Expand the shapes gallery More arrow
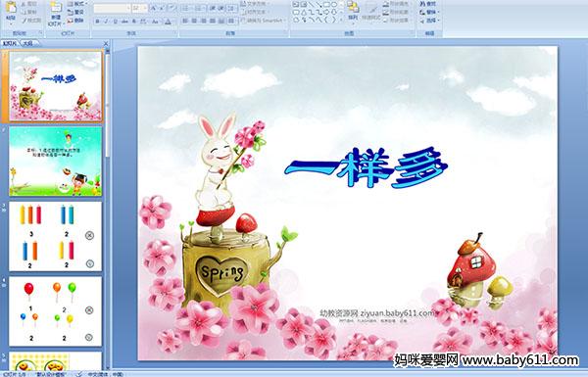This screenshot has width=588, height=377. 341,20
